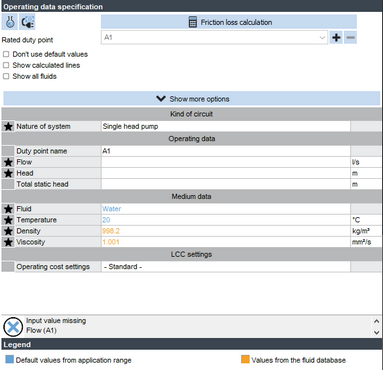Select the Nature of system field
Screen dimensions: 383x370
226,126
